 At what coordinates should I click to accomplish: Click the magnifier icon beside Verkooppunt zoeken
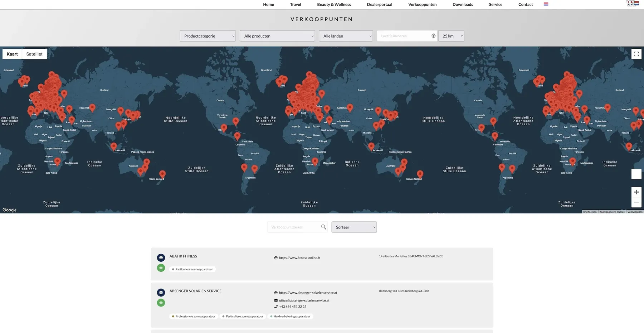(x=323, y=227)
